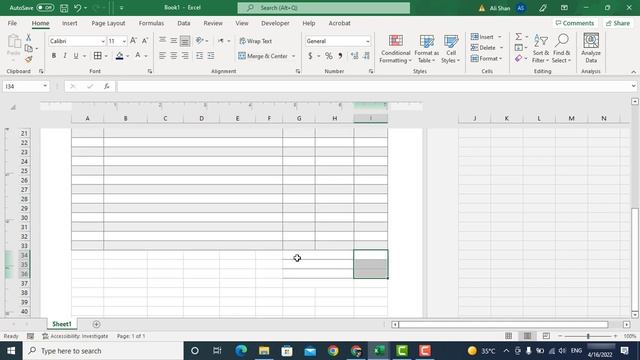Increase font size with larger A

click(133, 41)
